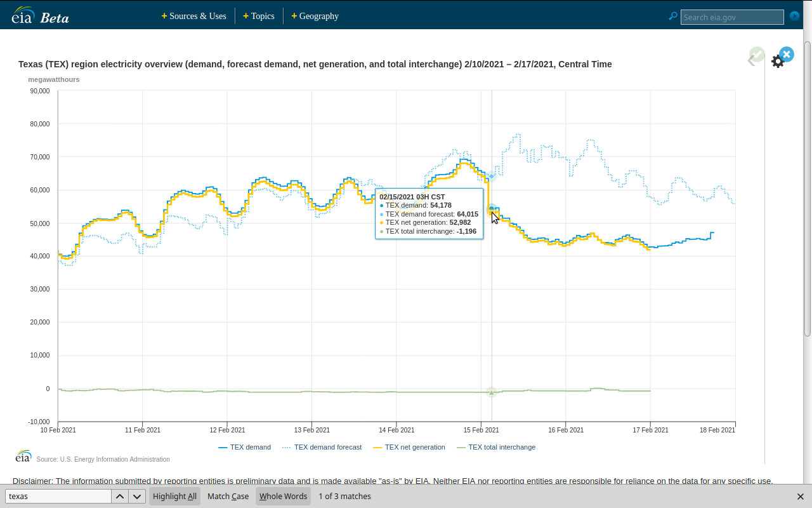Click the Search eia.gov field
812x508 pixels.
[x=732, y=17]
